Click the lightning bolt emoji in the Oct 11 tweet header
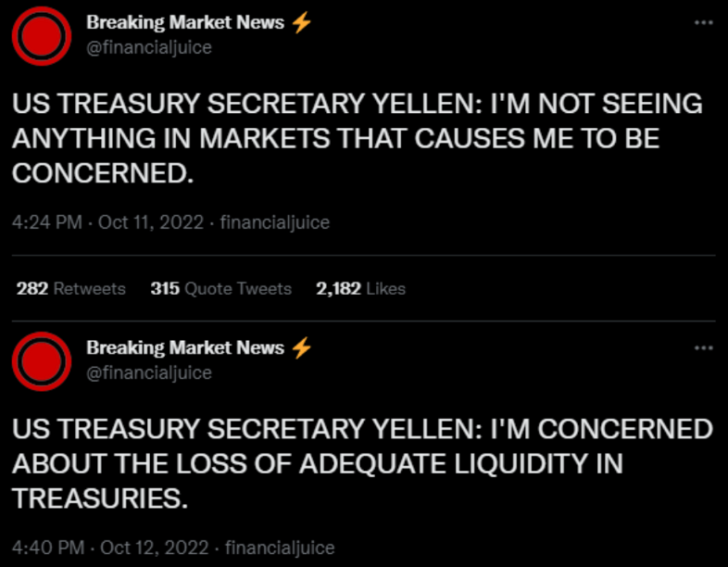The image size is (728, 567). 301,22
